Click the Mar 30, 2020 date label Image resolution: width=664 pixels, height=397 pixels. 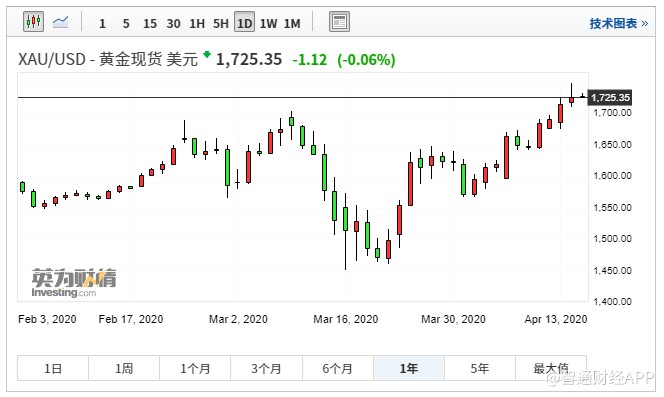pos(453,319)
